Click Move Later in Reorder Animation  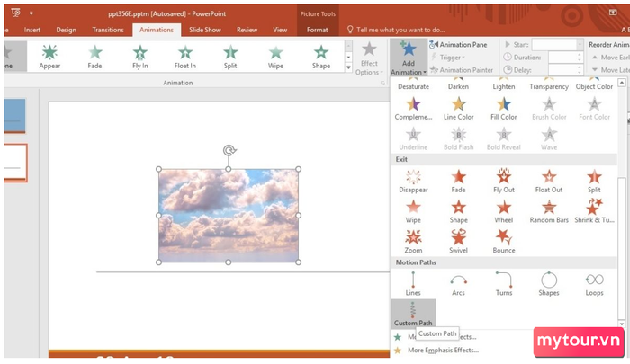611,70
